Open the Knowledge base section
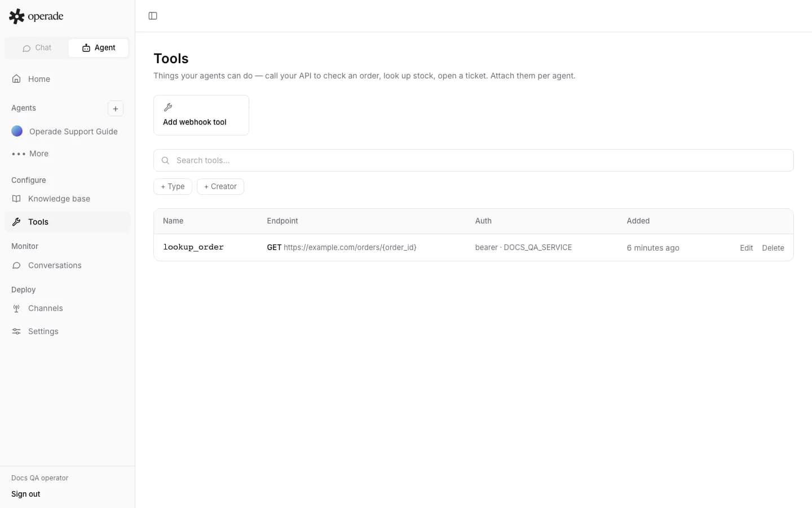The width and height of the screenshot is (812, 508). tap(68, 199)
